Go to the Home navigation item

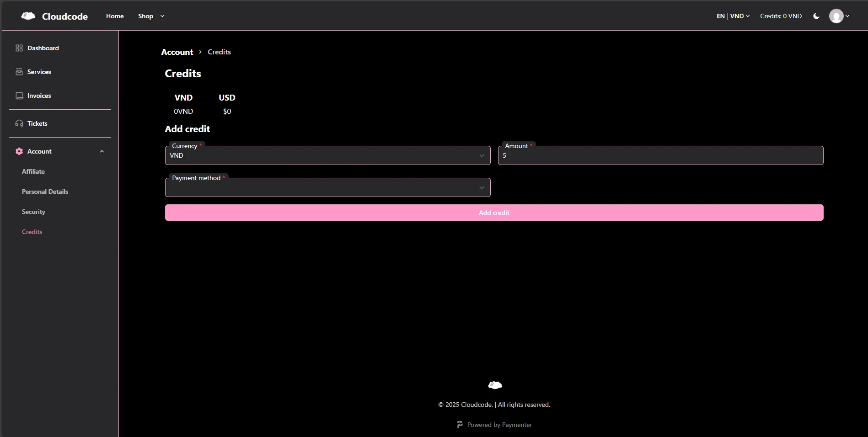pyautogui.click(x=115, y=16)
